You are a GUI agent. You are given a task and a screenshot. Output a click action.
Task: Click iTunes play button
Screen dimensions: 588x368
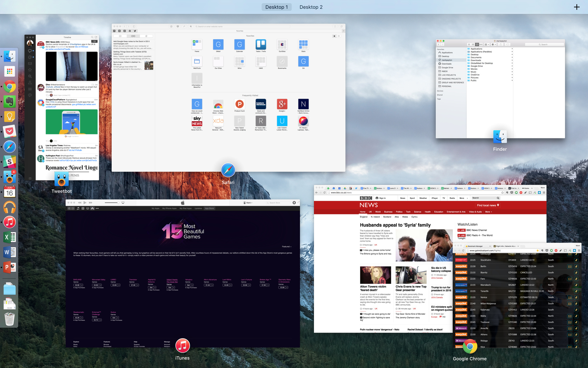(x=85, y=203)
